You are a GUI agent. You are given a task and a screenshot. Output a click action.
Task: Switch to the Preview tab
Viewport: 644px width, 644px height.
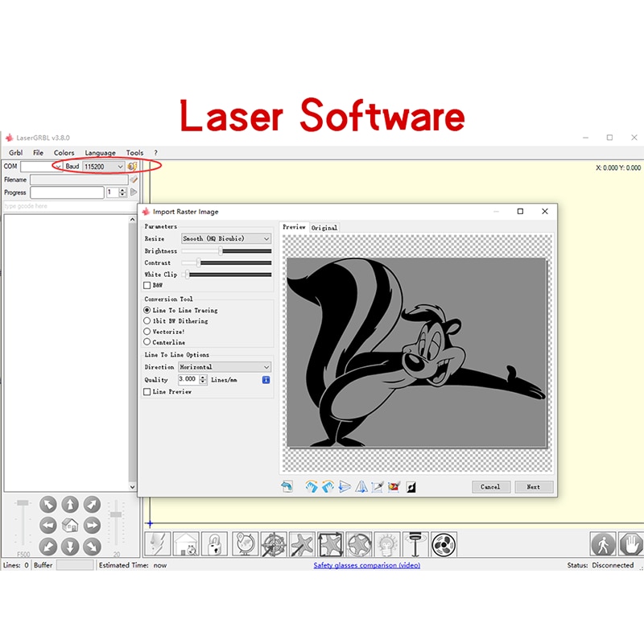point(294,227)
